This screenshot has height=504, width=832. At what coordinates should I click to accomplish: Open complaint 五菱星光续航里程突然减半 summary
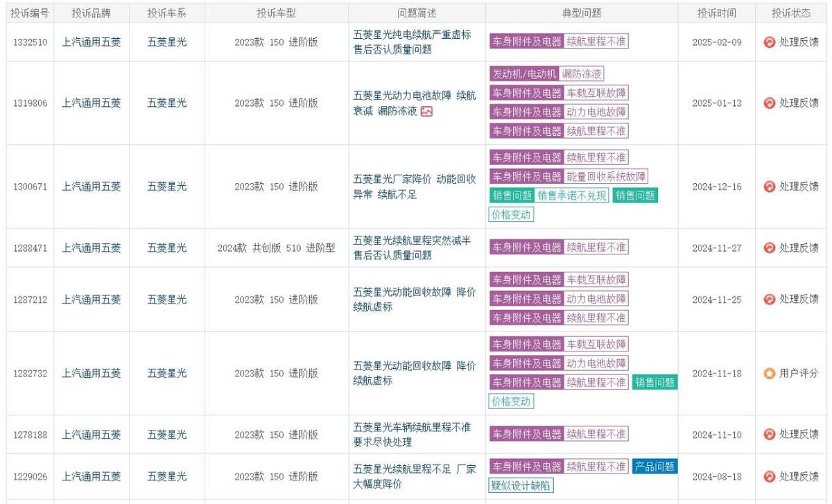(412, 247)
